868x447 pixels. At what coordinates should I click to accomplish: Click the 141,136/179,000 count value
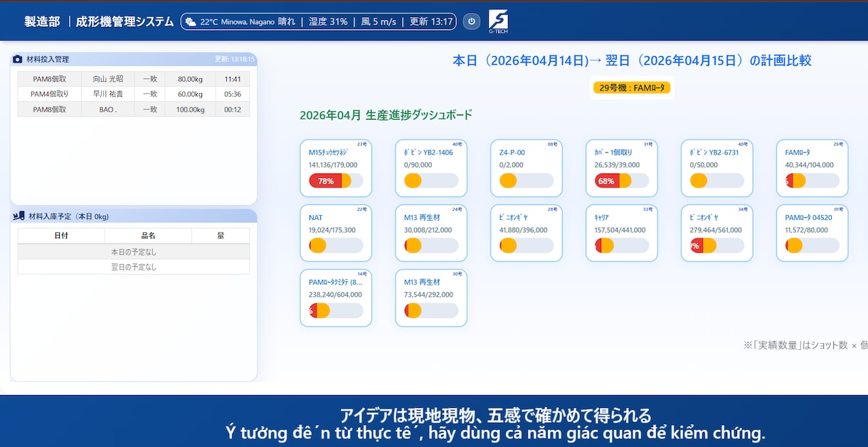point(332,165)
